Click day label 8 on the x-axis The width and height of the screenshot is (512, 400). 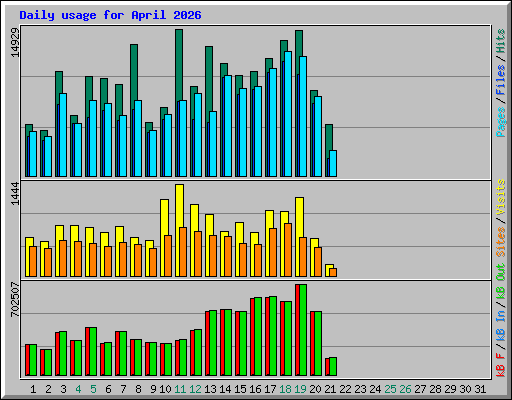pos(138,389)
